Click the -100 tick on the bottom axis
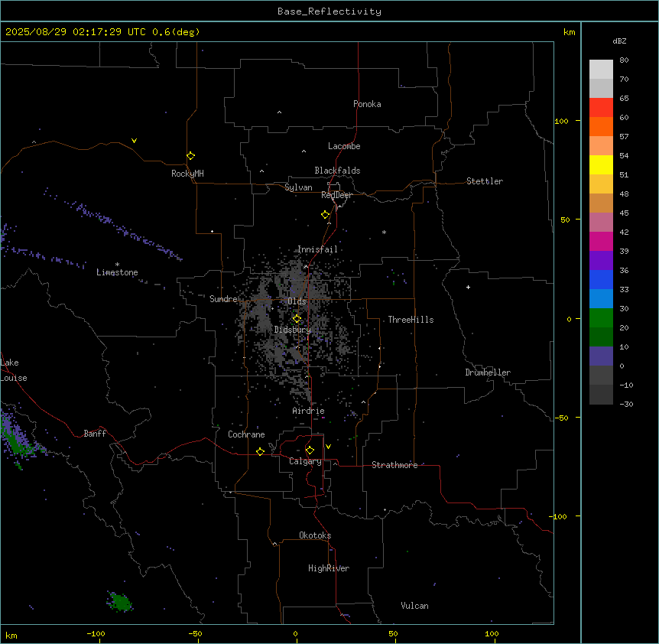Screen dimensions: 659x644 (x=96, y=633)
